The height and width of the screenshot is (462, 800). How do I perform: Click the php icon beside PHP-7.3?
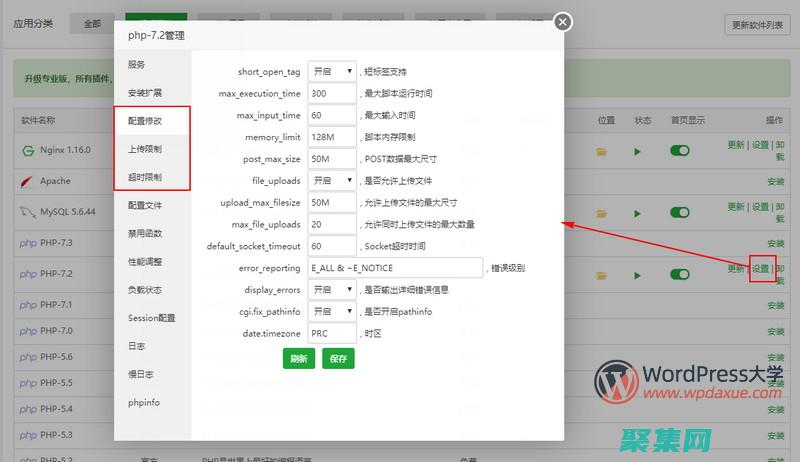pyautogui.click(x=28, y=243)
